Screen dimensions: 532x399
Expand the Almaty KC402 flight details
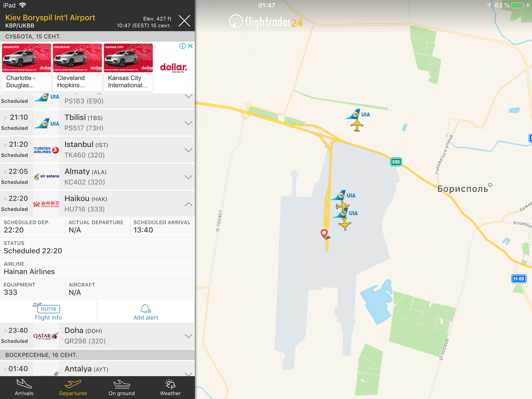pos(188,177)
